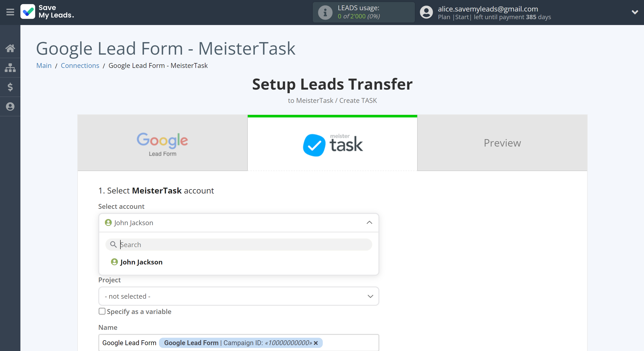Collapse the John Jackson account dropdown
Viewport: 644px width, 351px height.
tap(239, 223)
